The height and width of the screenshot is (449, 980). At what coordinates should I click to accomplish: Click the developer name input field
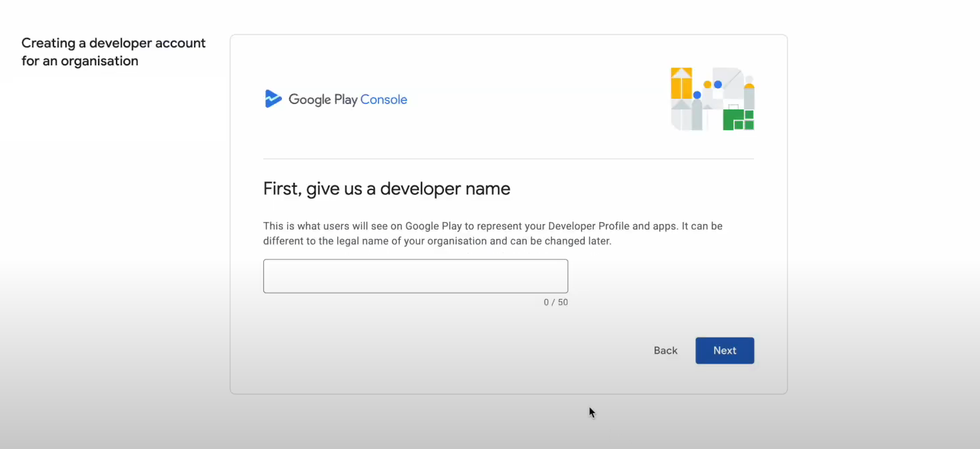(415, 276)
